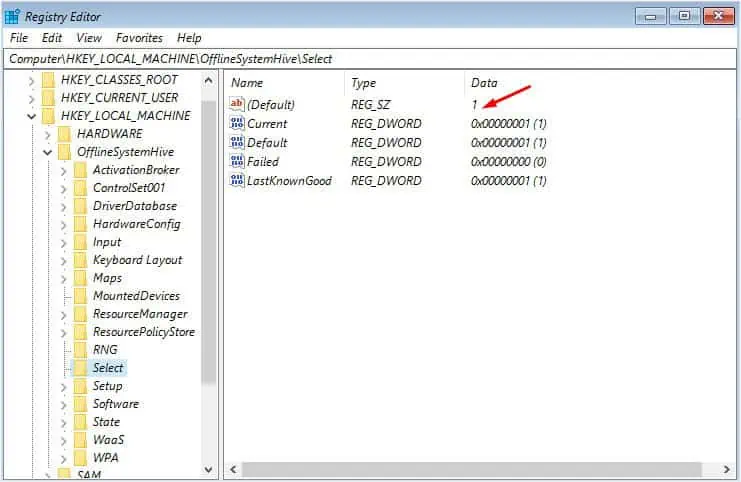Click the OfflineSystemHive folder icon
Image resolution: width=741 pixels, height=482 pixels.
tap(64, 152)
